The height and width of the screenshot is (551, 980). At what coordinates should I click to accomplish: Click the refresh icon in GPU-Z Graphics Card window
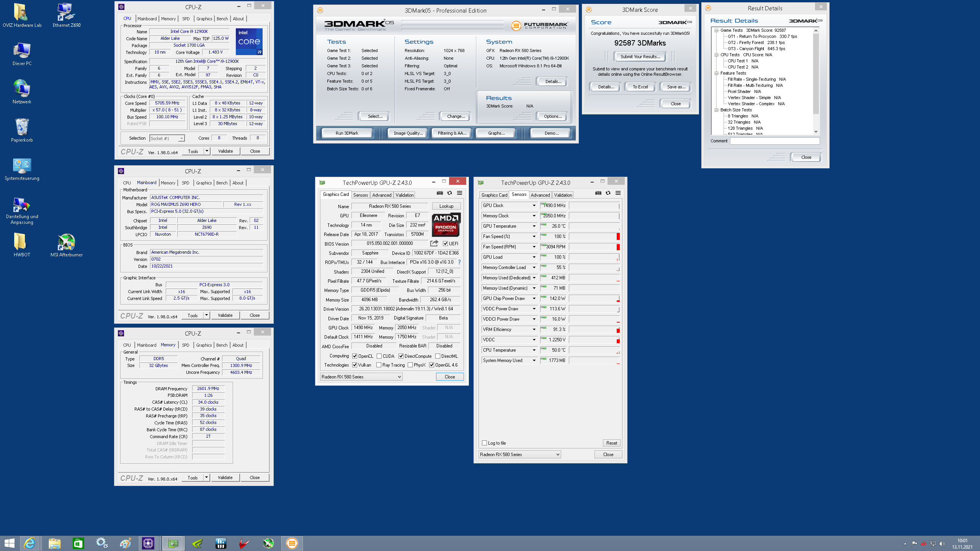tap(450, 193)
